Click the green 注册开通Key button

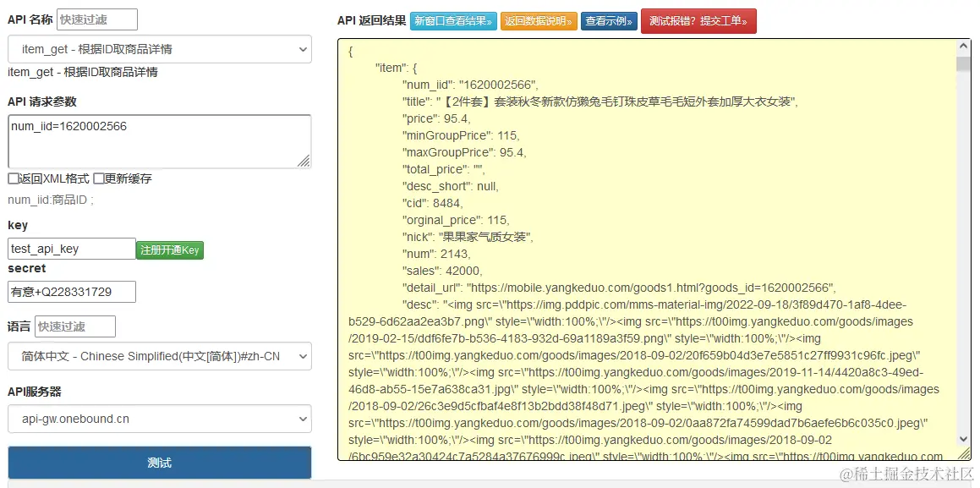pyautogui.click(x=169, y=249)
